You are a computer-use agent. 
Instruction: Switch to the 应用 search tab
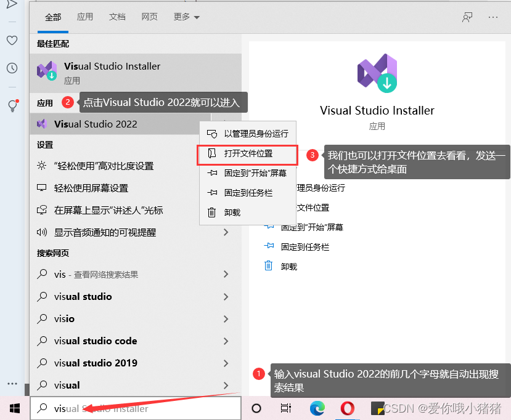[x=85, y=17]
